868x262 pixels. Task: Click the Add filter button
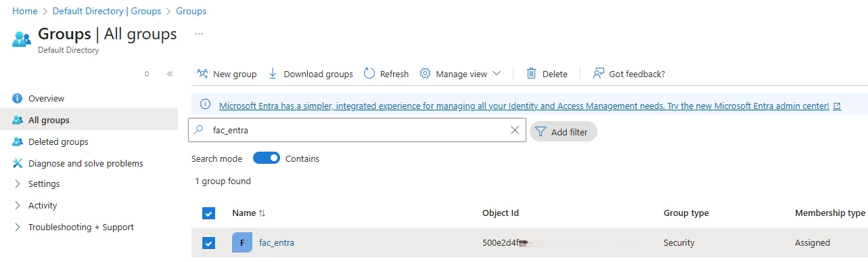click(x=563, y=132)
